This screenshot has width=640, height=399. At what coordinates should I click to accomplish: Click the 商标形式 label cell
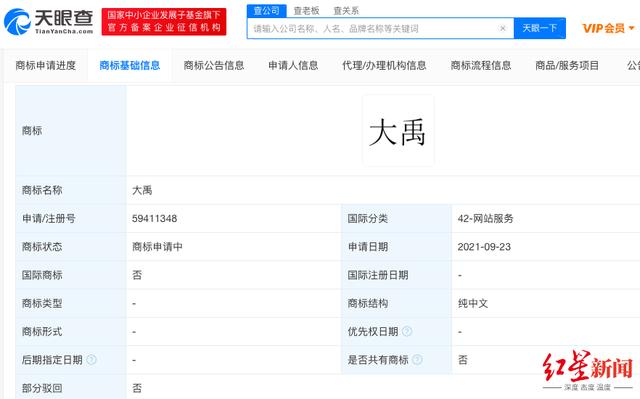tap(71, 332)
